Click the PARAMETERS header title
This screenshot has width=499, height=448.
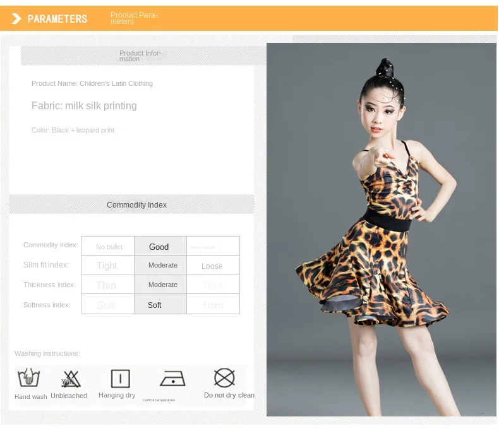coord(57,19)
